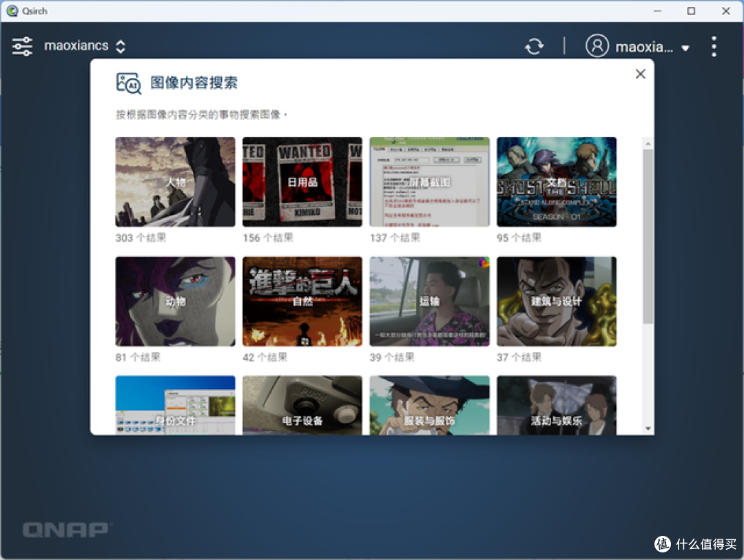Viewport: 744px width, 560px height.
Task: Open the user account avatar icon
Action: click(x=597, y=46)
